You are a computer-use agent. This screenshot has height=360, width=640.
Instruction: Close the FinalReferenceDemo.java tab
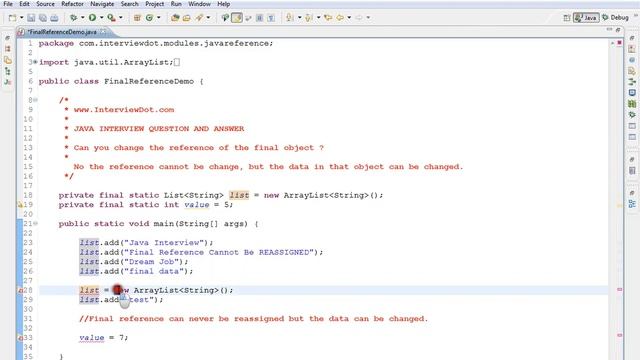103,31
